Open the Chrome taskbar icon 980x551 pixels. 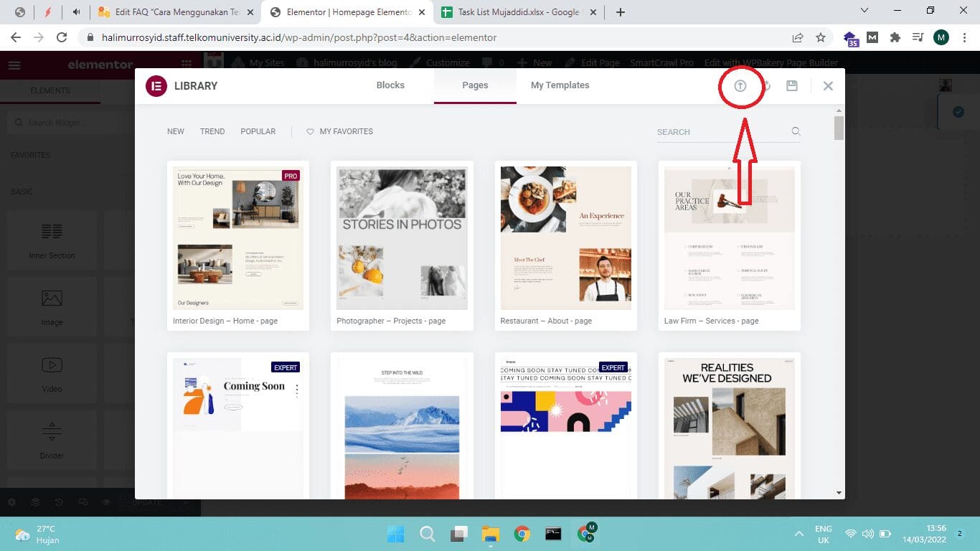(522, 534)
